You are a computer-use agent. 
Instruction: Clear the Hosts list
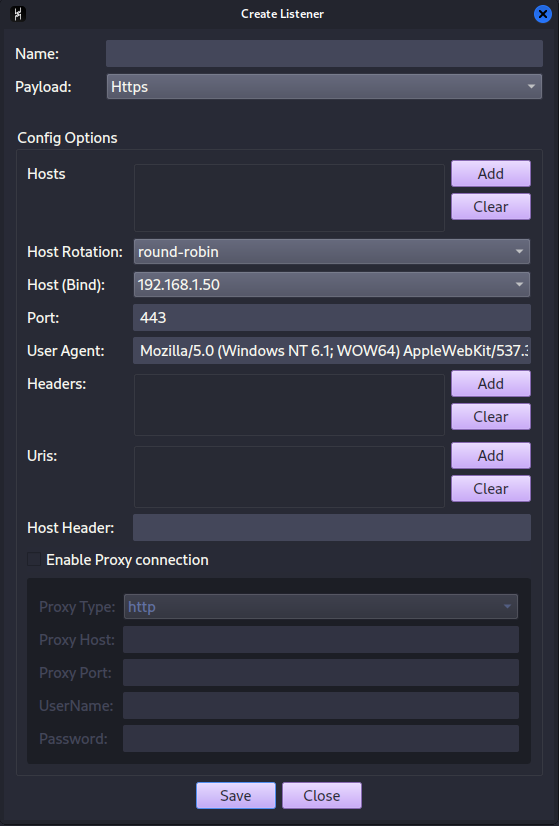point(491,206)
